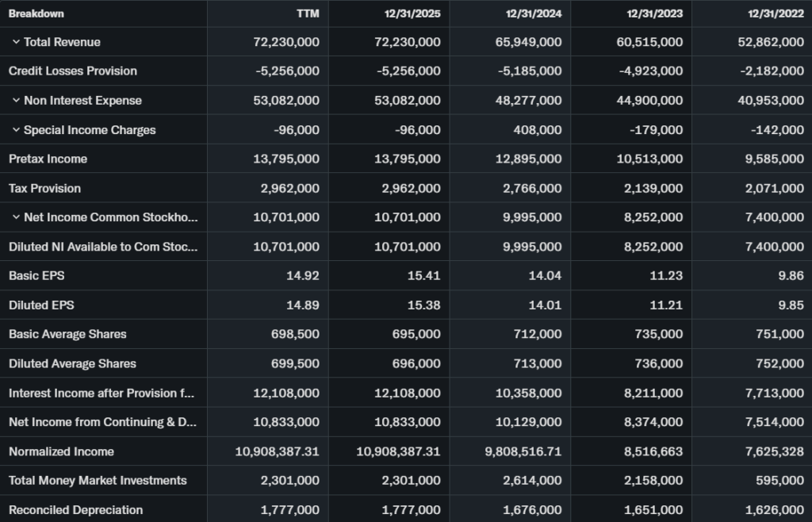Expand Net Income Common Stockholders chevron
This screenshot has height=522, width=812.
click(16, 217)
